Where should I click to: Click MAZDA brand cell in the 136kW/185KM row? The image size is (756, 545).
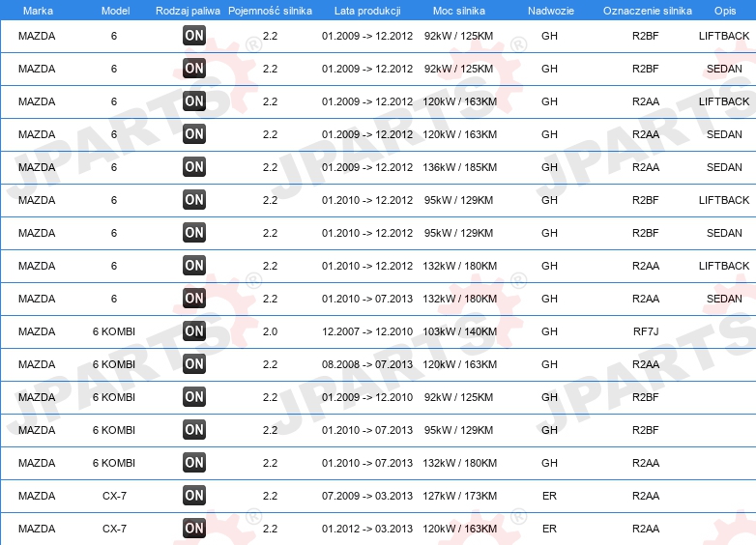coord(37,167)
